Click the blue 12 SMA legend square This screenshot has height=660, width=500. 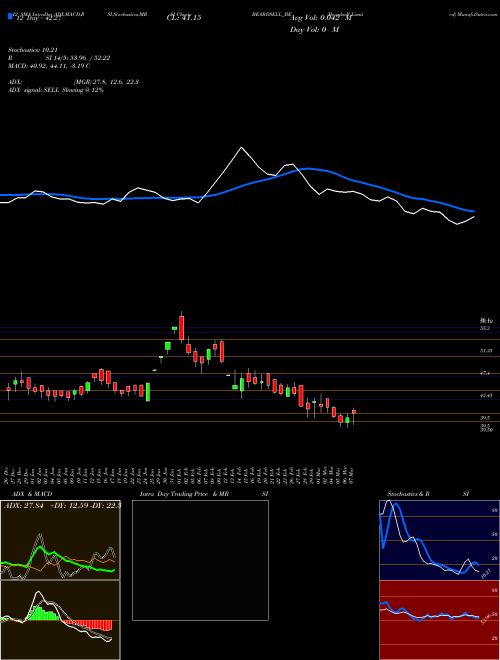pos(10,16)
